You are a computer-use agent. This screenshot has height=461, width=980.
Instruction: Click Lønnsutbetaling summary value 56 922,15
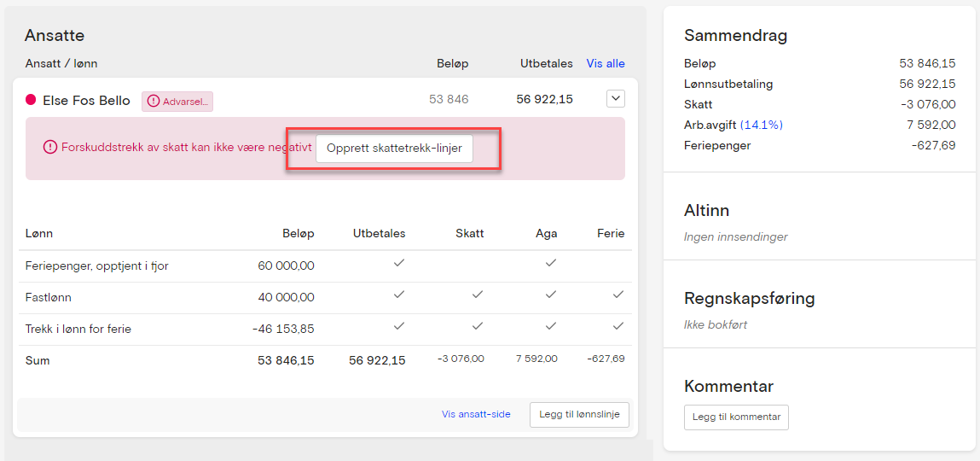click(x=927, y=84)
